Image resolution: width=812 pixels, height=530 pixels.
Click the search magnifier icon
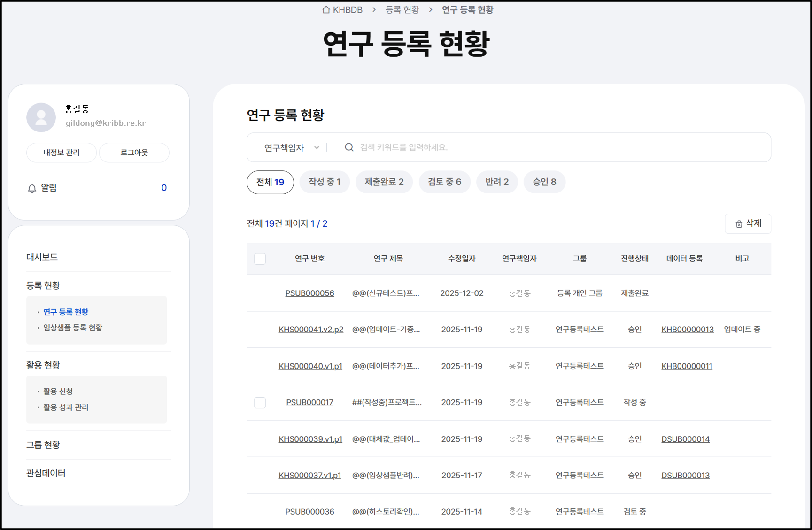(349, 147)
